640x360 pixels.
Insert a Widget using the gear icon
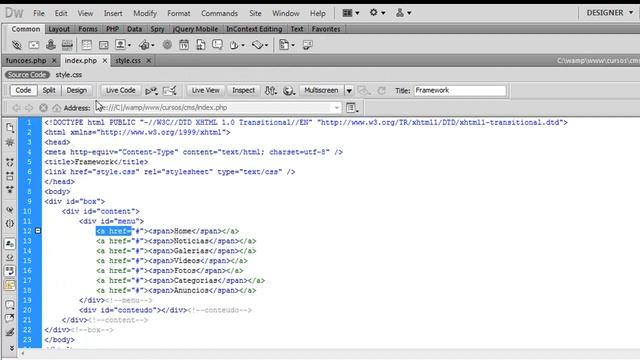[x=167, y=45]
